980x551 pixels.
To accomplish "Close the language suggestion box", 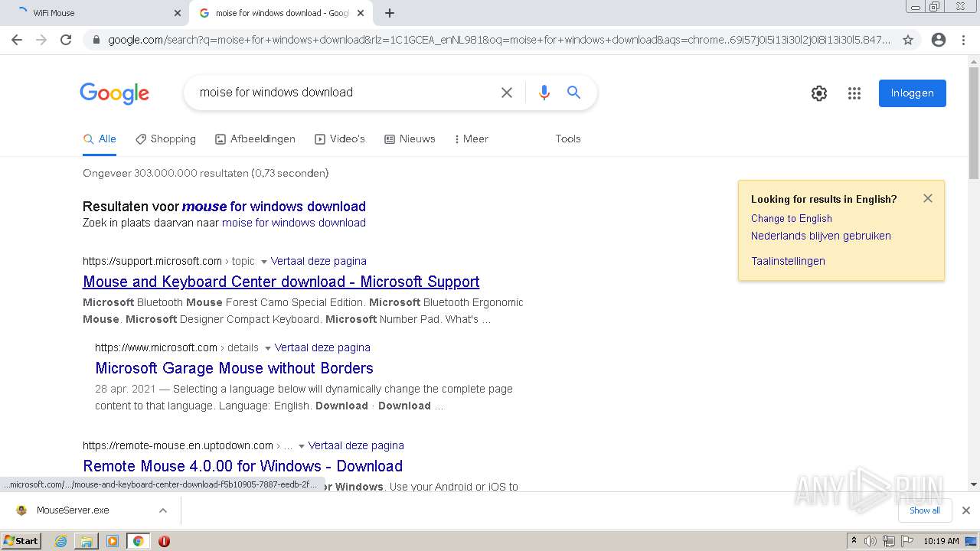I will (x=928, y=198).
